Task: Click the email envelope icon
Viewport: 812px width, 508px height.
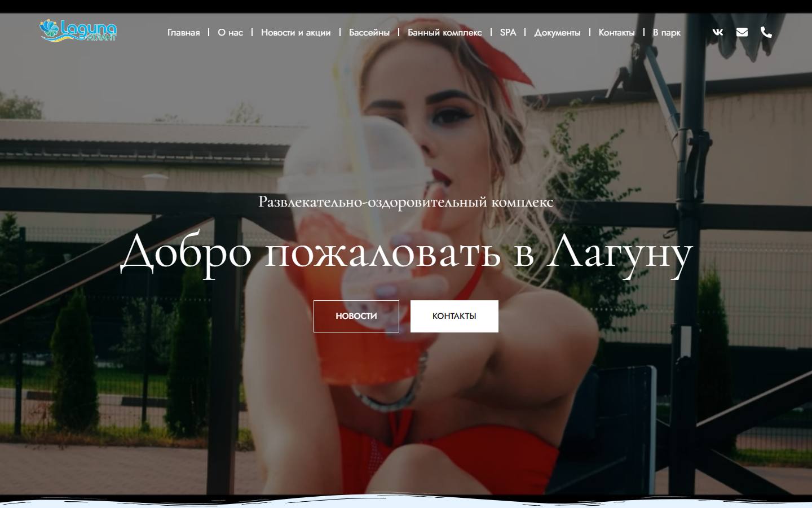Action: click(x=742, y=32)
